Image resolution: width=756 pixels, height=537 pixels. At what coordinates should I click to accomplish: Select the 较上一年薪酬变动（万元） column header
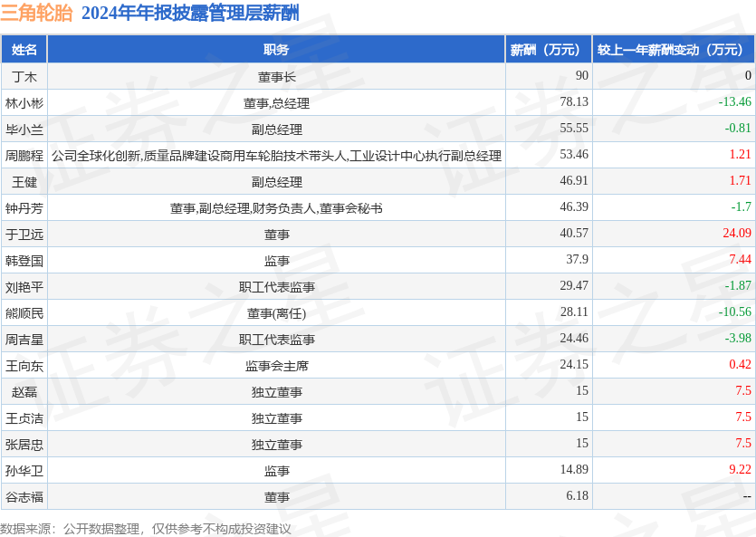pos(674,49)
